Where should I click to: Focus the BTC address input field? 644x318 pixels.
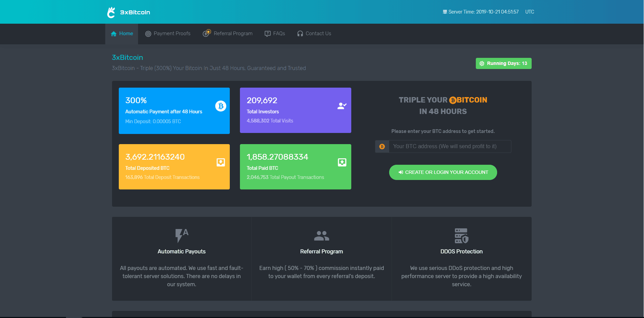pyautogui.click(x=449, y=146)
